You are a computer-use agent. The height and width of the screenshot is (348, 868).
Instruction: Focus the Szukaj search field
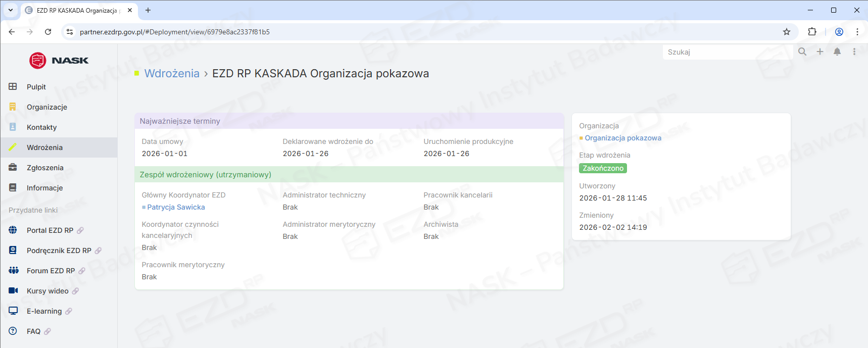coord(728,52)
